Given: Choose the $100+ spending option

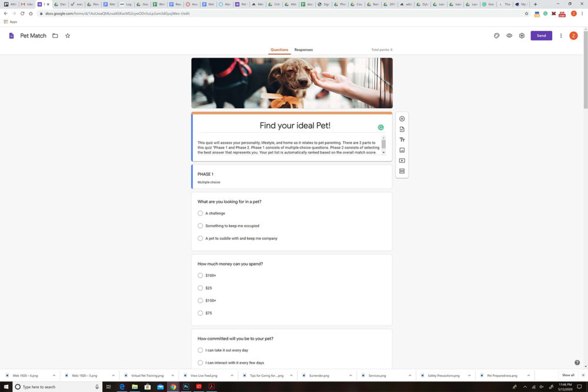Looking at the screenshot, I should coord(201,276).
